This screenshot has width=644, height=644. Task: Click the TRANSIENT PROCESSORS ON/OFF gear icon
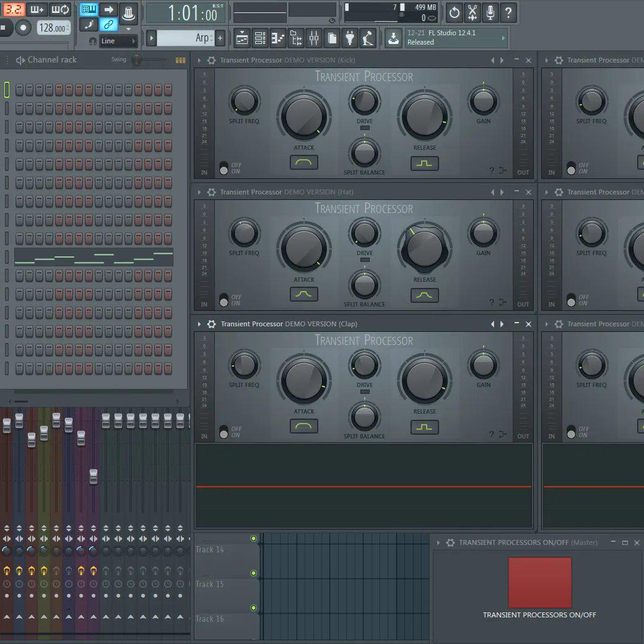click(x=451, y=543)
